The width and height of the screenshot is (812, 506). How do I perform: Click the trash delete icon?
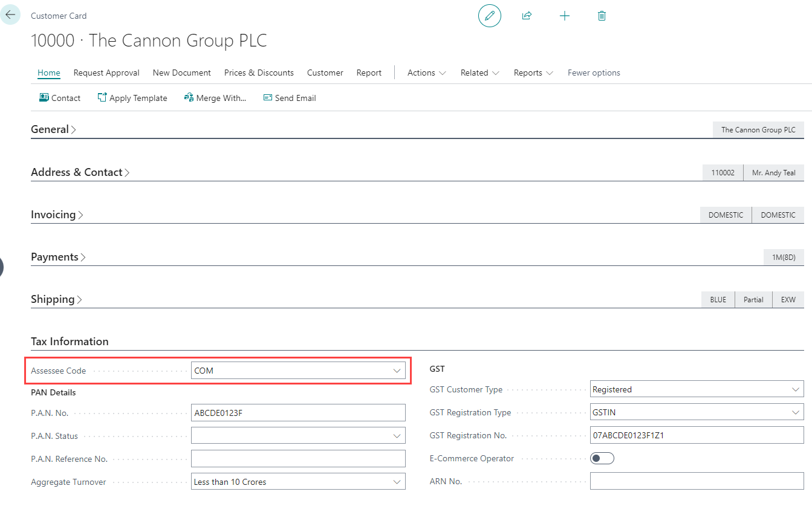[602, 16]
